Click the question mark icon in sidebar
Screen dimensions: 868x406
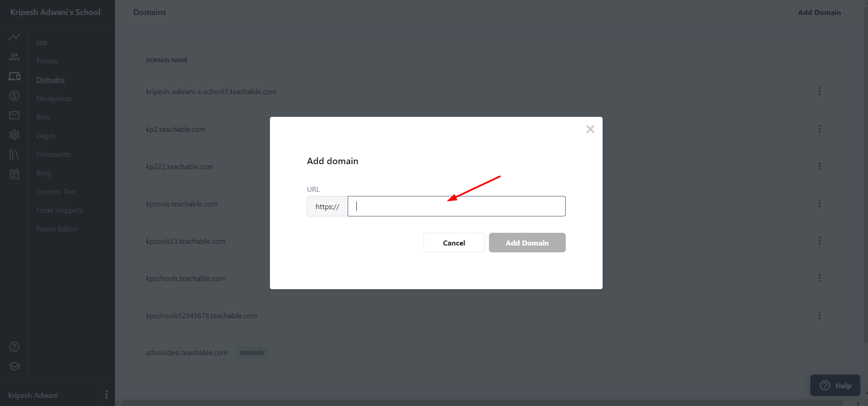pos(14,347)
